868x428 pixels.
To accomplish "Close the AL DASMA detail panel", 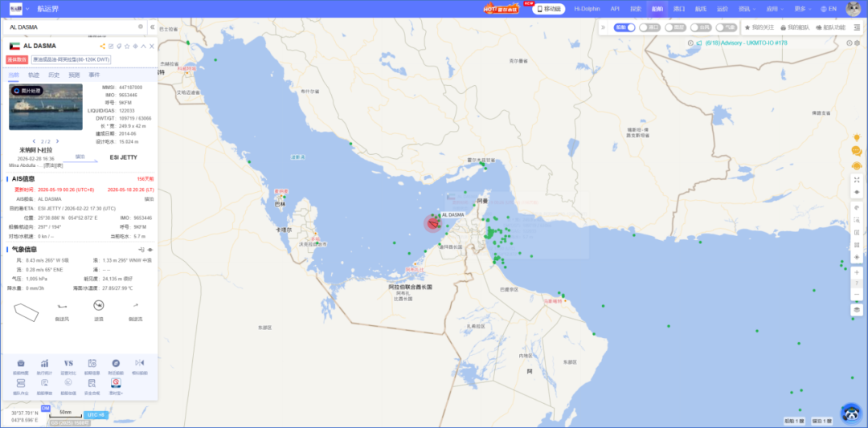I will 152,46.
